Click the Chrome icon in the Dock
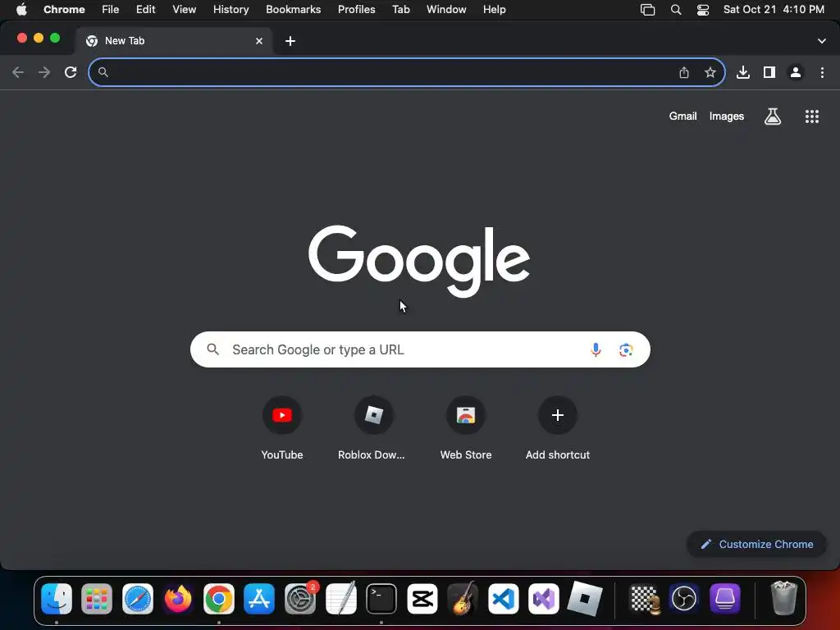 click(218, 598)
